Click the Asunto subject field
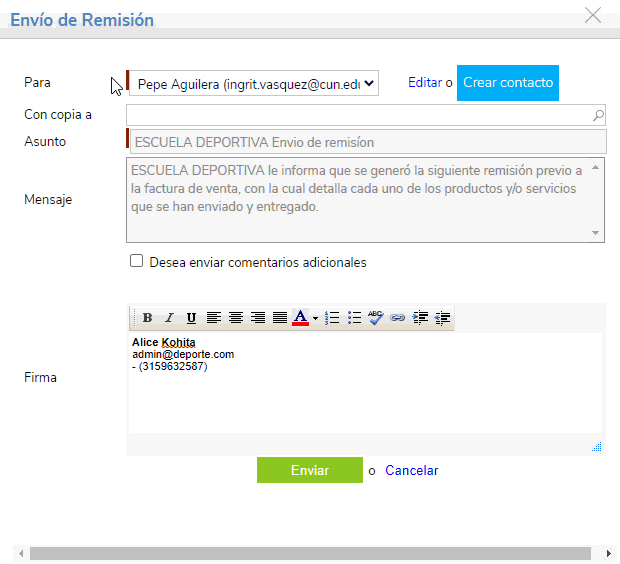The width and height of the screenshot is (620, 564). [368, 142]
